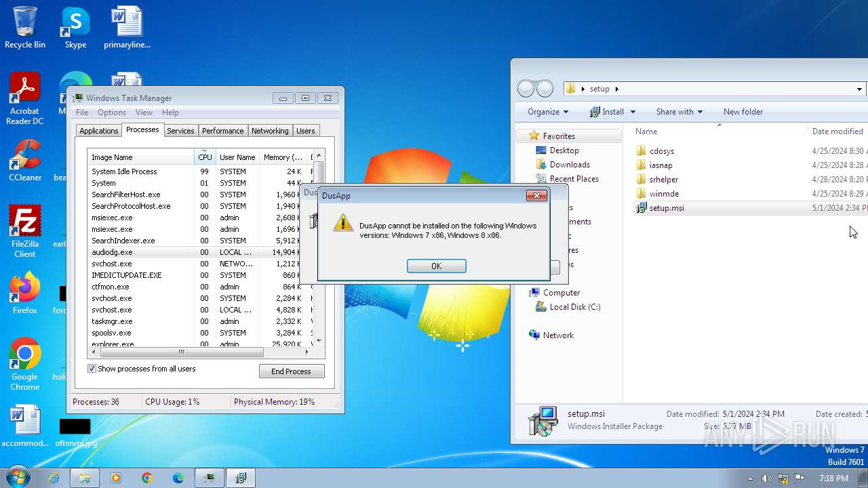Open the File Explorer taskbar icon

point(85,478)
